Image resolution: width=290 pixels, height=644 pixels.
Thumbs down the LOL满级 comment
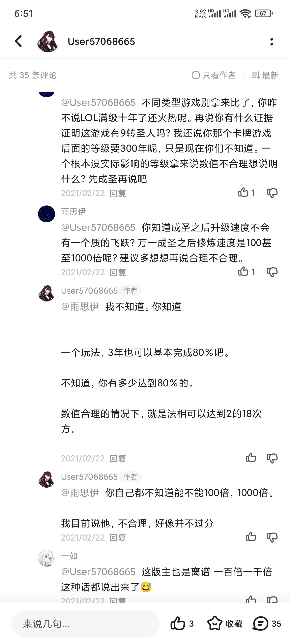(x=272, y=193)
